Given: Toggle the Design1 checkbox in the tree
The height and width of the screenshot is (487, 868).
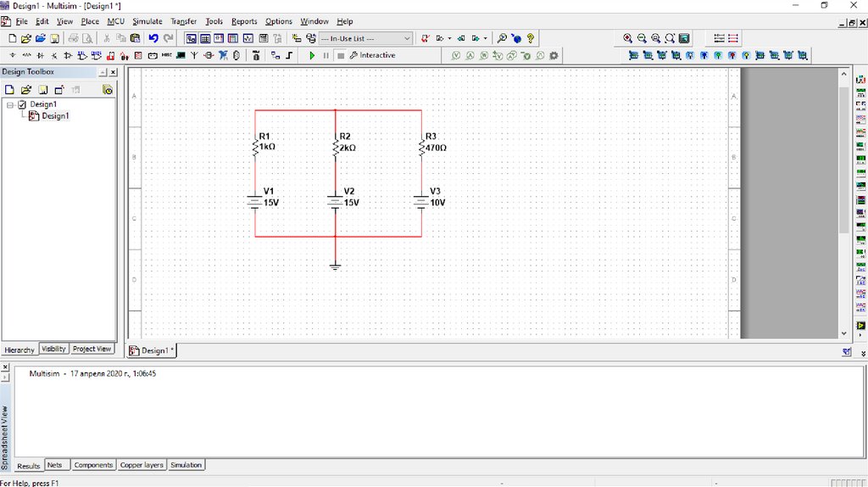Looking at the screenshot, I should [22, 104].
